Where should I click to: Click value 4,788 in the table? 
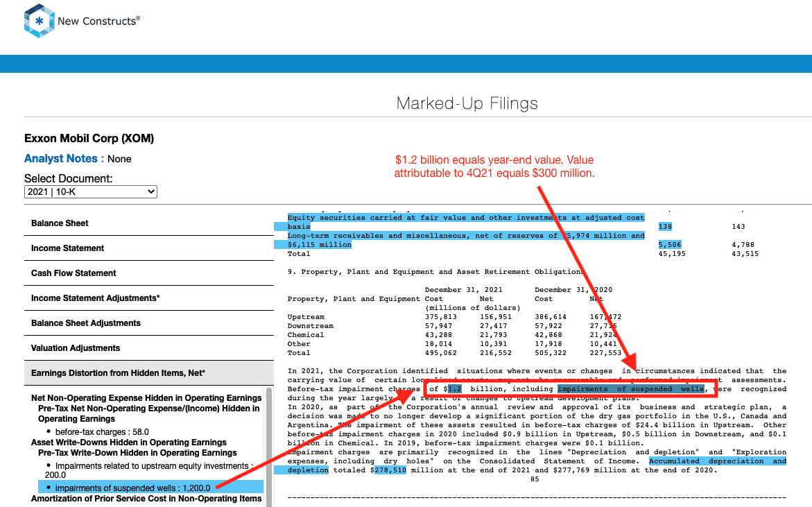(x=743, y=244)
